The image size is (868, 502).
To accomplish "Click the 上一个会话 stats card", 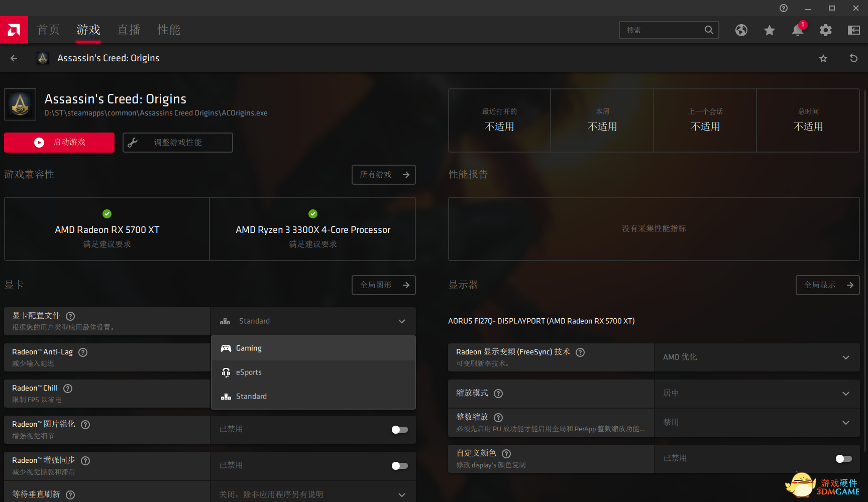I will [x=705, y=120].
